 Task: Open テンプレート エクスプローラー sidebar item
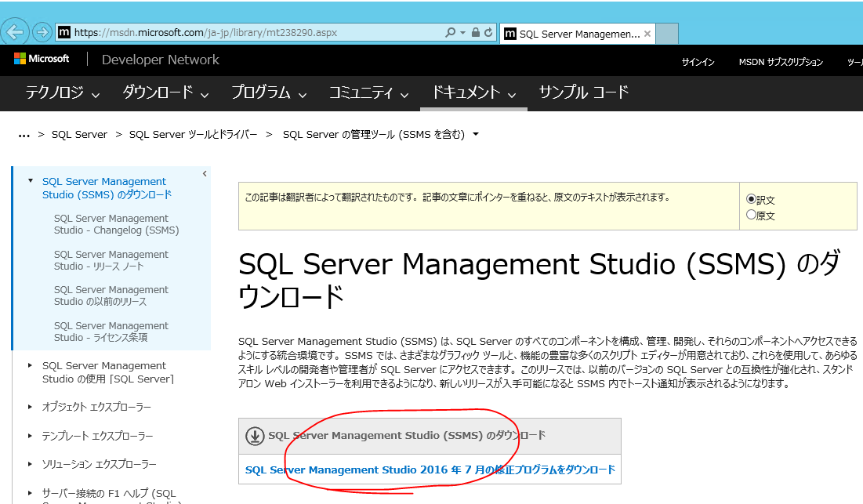97,436
